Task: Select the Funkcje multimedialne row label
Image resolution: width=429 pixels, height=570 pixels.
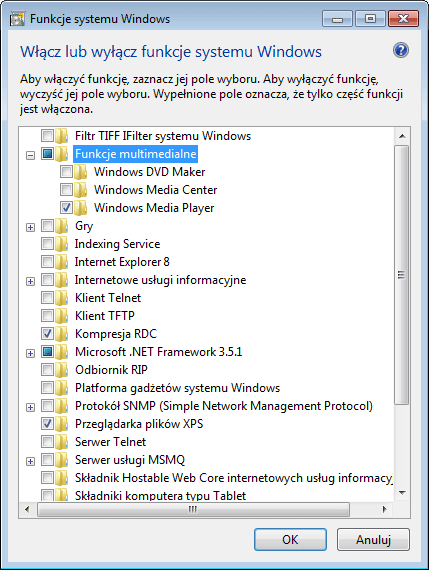Action: (136, 154)
